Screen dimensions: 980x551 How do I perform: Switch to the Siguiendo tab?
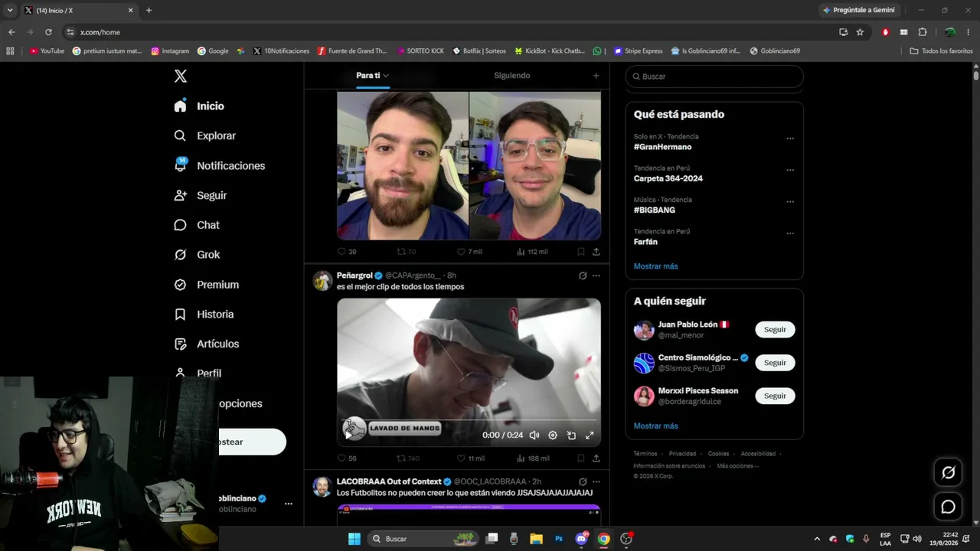[512, 76]
